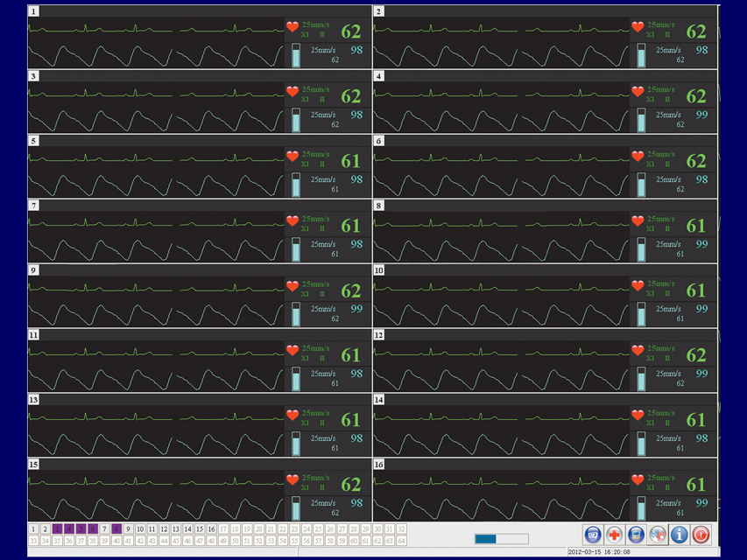Screen dimensions: 747x560
Task: Click the red cross medical icon
Action: [615, 535]
